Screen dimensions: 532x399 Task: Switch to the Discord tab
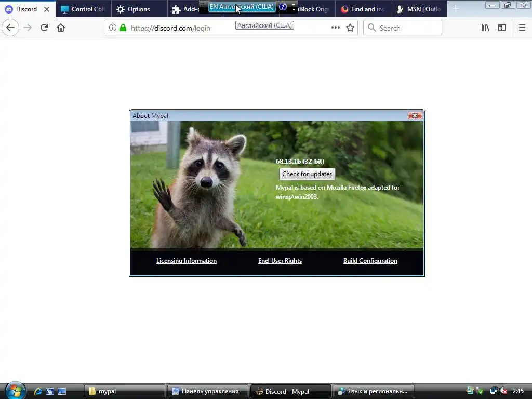pyautogui.click(x=27, y=9)
